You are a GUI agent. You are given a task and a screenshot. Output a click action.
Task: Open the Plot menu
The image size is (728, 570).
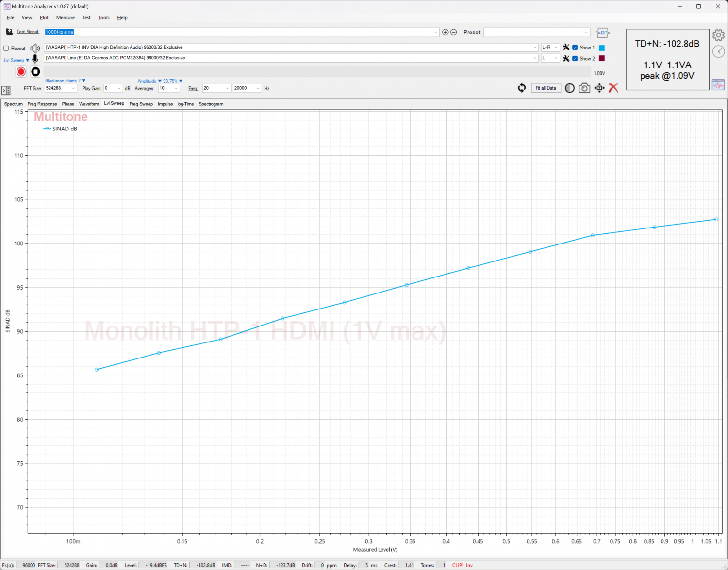(x=44, y=18)
